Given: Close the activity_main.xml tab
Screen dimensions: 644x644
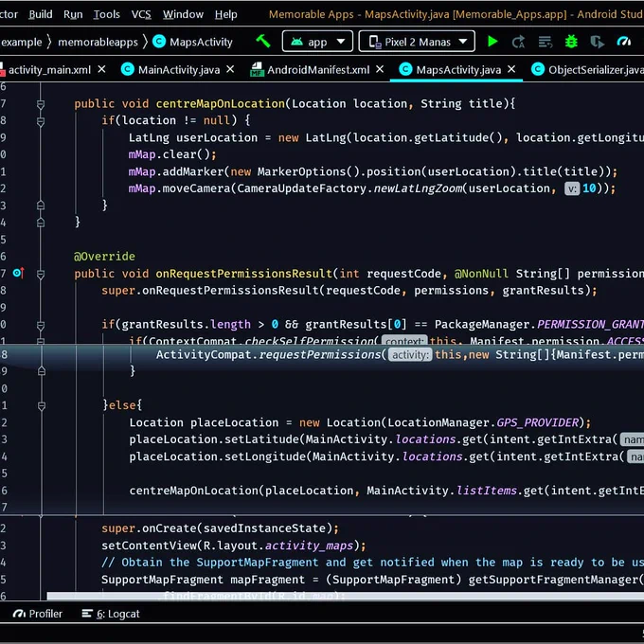Looking at the screenshot, I should point(101,69).
